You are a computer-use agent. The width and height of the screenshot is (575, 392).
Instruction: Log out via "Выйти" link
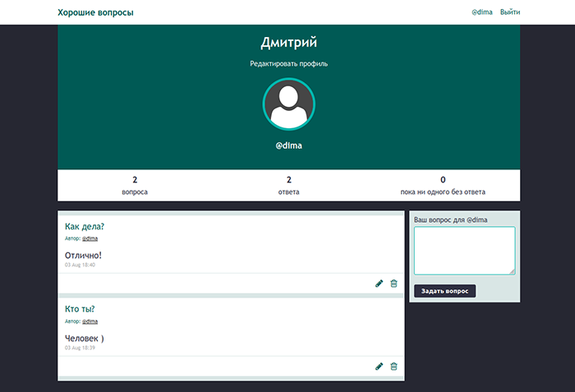(x=510, y=12)
